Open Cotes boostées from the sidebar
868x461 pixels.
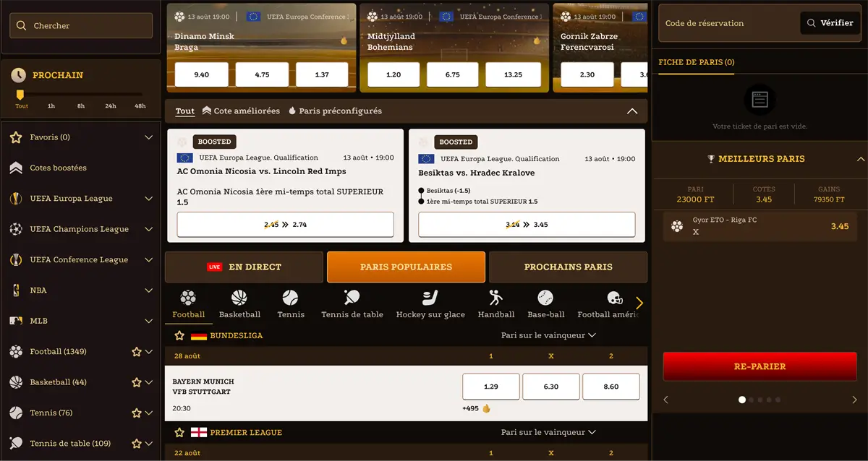[58, 168]
